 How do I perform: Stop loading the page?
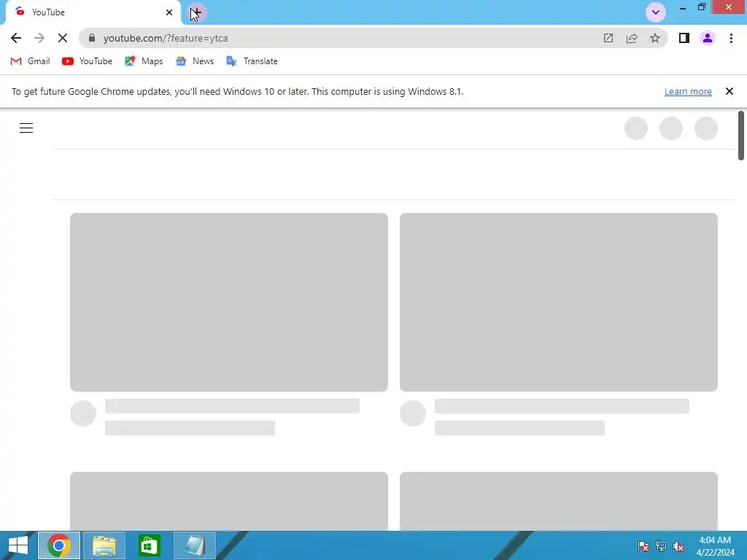pyautogui.click(x=63, y=38)
